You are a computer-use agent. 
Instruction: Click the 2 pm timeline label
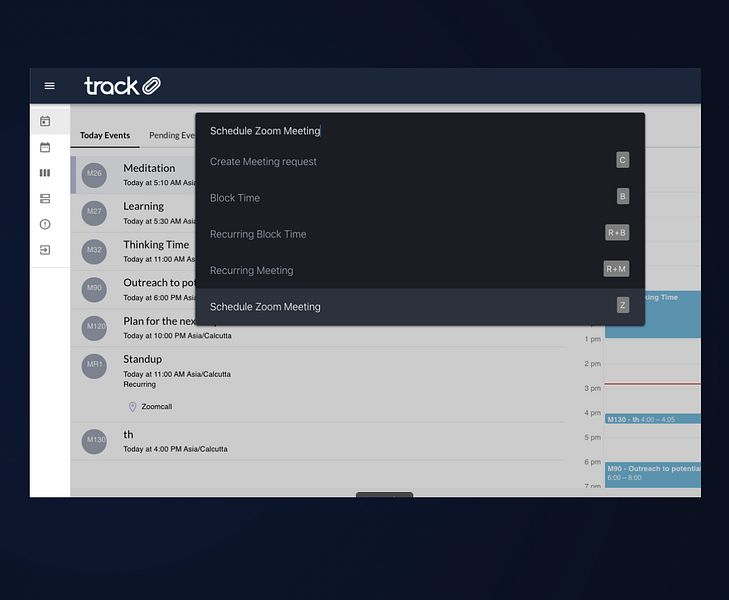[592, 363]
